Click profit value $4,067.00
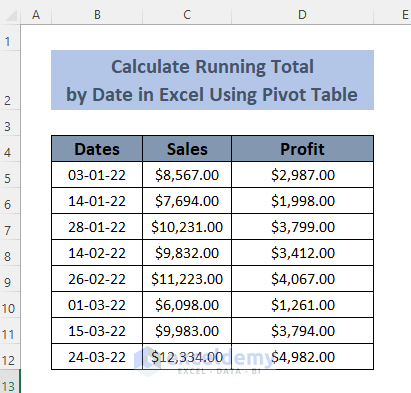Screen dimensions: 411x393 tap(302, 279)
